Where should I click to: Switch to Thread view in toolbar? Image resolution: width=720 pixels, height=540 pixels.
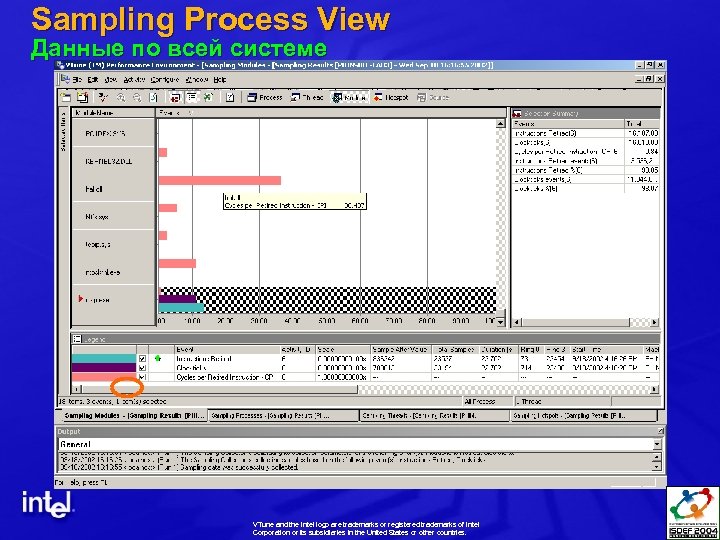coord(307,97)
